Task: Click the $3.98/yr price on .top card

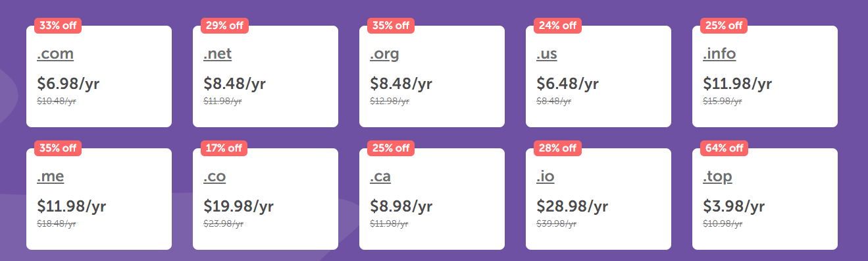Action: [x=734, y=206]
